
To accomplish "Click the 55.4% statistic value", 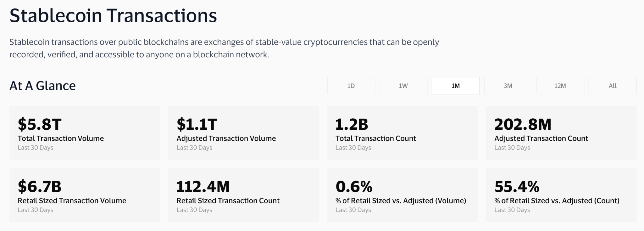I will click(517, 186).
